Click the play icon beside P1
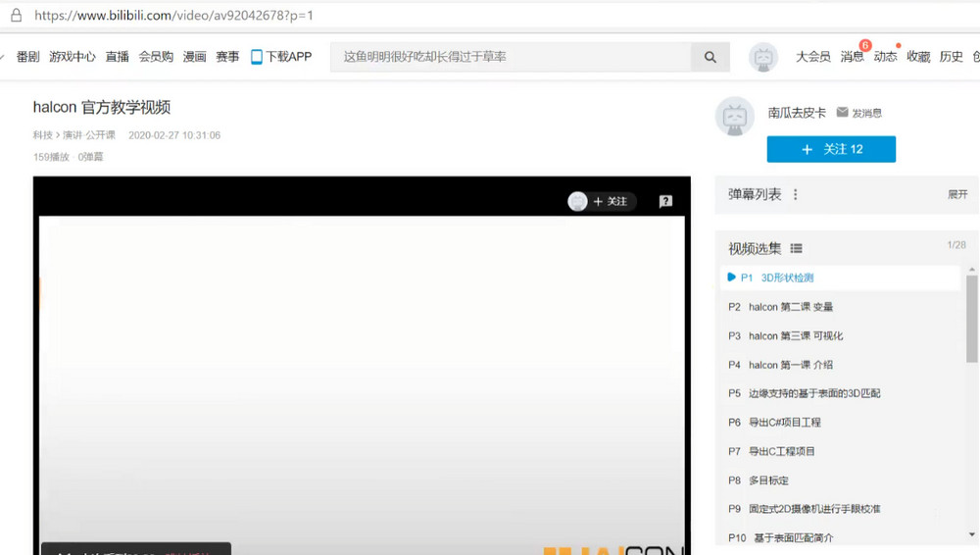980x555 pixels. [x=731, y=277]
